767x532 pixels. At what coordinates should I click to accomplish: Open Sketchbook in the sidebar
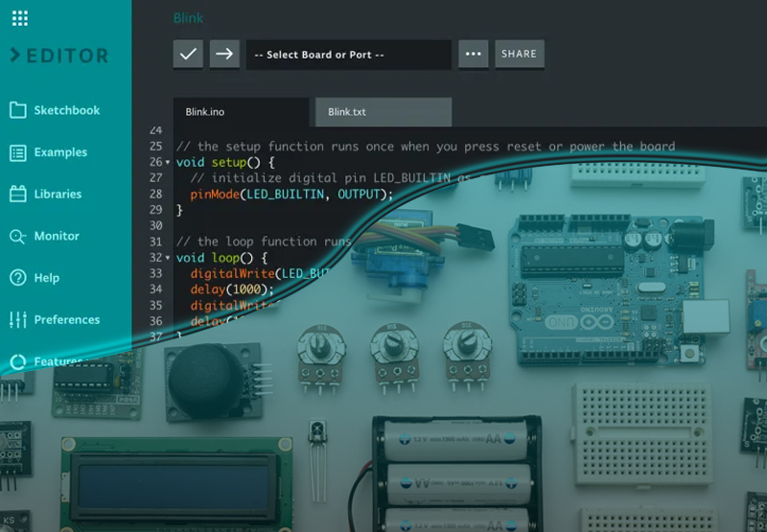67,110
